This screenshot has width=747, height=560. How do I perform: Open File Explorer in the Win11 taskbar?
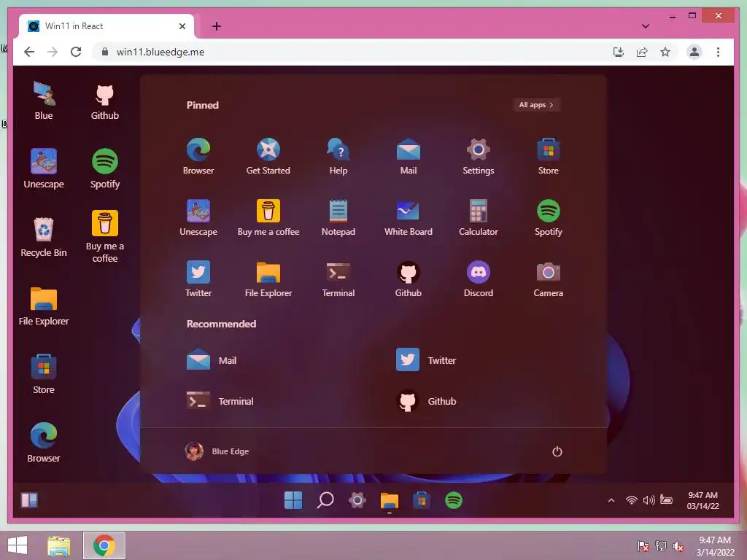390,501
